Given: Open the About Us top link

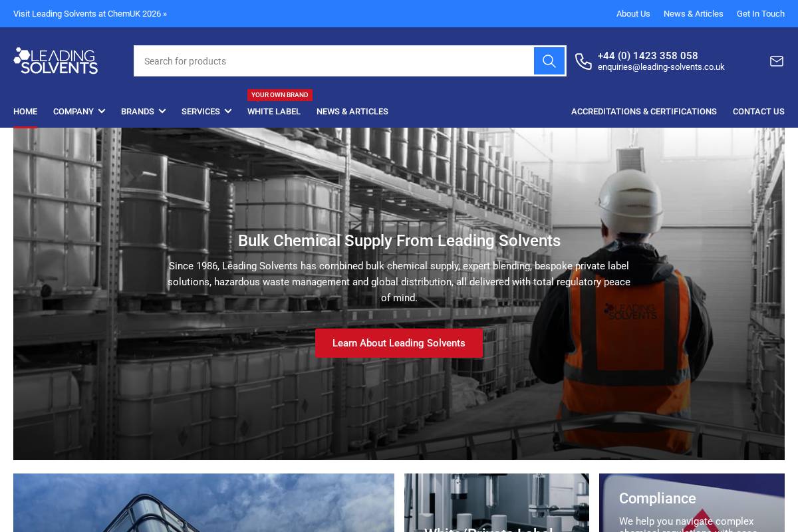Looking at the screenshot, I should pyautogui.click(x=633, y=13).
